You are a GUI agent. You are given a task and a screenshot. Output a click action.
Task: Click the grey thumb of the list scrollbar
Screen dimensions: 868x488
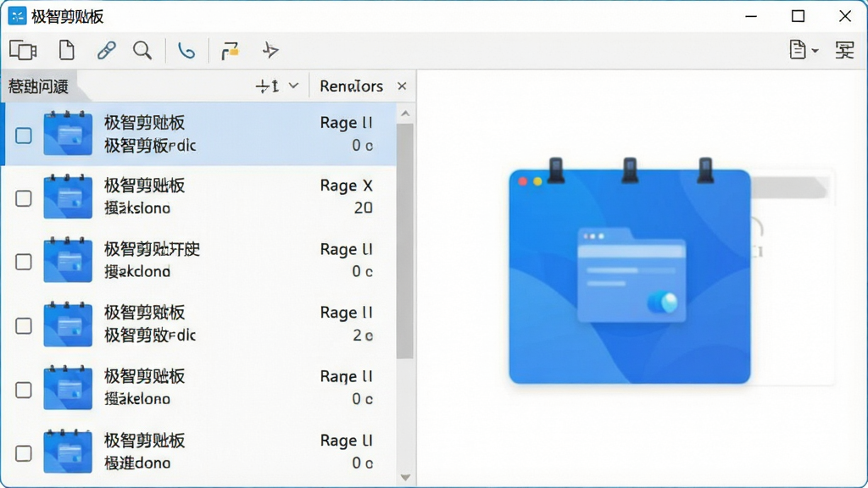pyautogui.click(x=405, y=241)
